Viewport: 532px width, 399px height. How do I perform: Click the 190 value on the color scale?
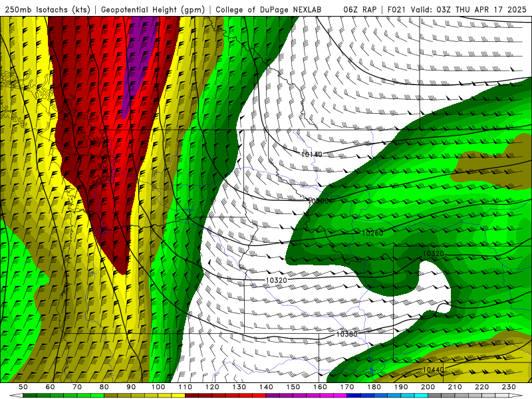click(401, 387)
